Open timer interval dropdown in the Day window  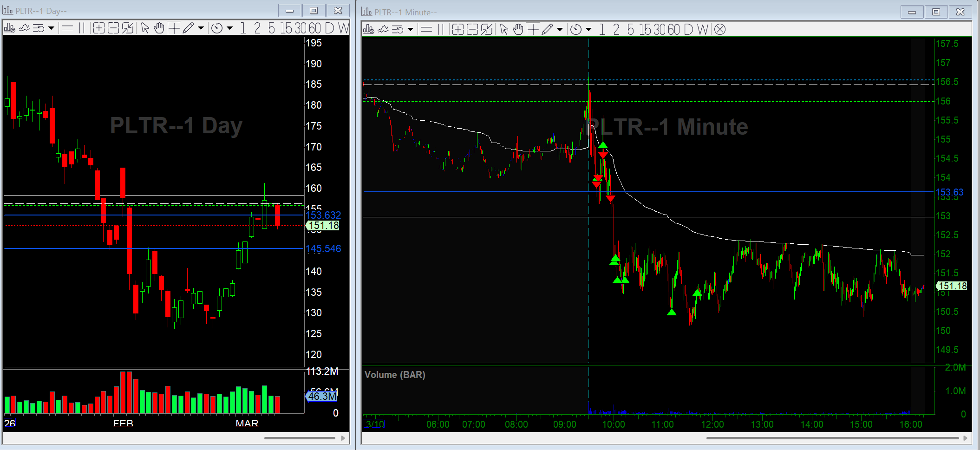click(229, 28)
